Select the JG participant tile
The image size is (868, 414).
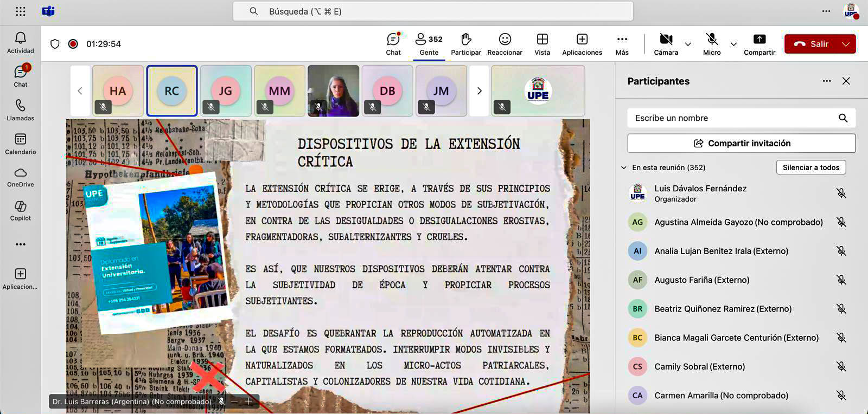(x=226, y=90)
